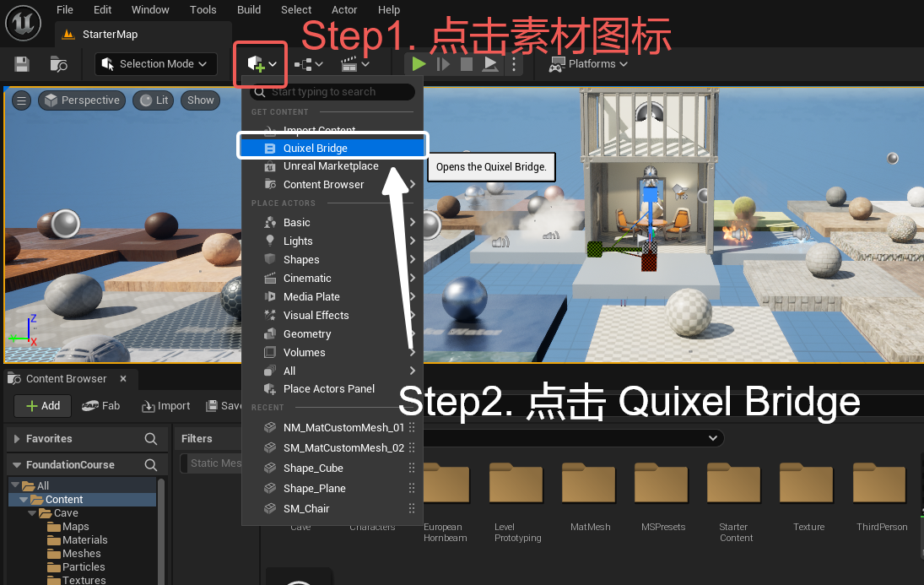Select recent Shape_Cube item
The height and width of the screenshot is (585, 924).
pos(332,469)
